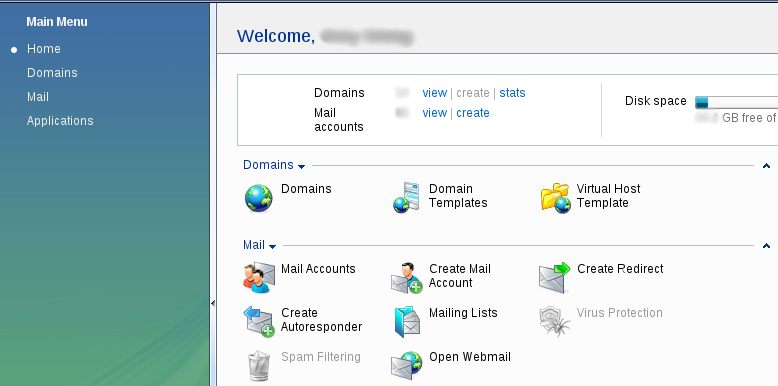Click the view link for Mail accounts
The width and height of the screenshot is (778, 386).
(x=435, y=113)
